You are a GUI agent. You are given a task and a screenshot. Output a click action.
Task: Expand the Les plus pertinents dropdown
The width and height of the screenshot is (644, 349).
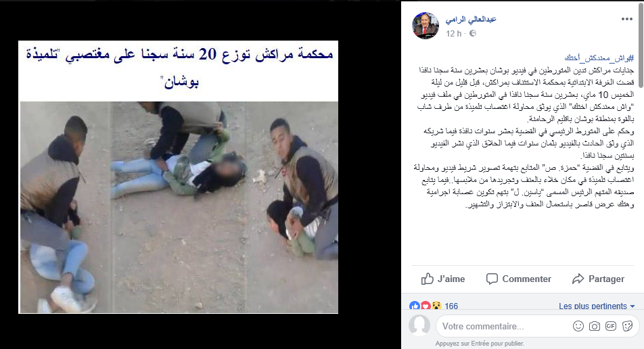click(x=597, y=306)
